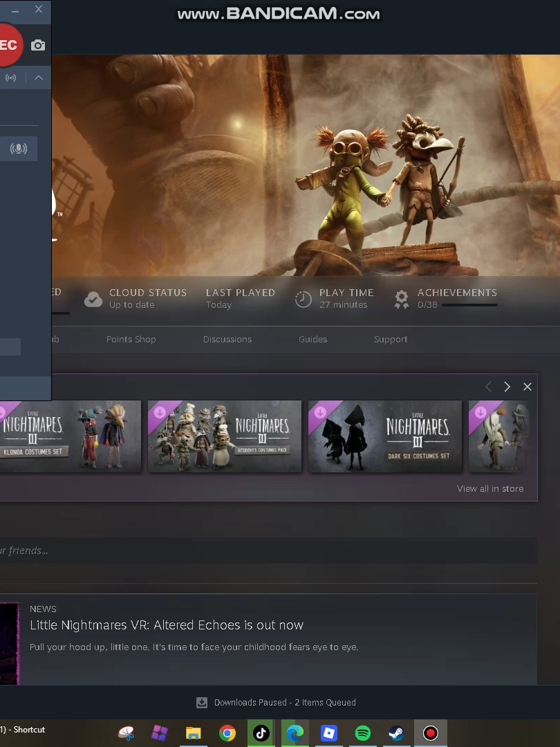Screen dimensions: 560x747
Task: Open the purple tiles taskbar app
Action: click(160, 733)
